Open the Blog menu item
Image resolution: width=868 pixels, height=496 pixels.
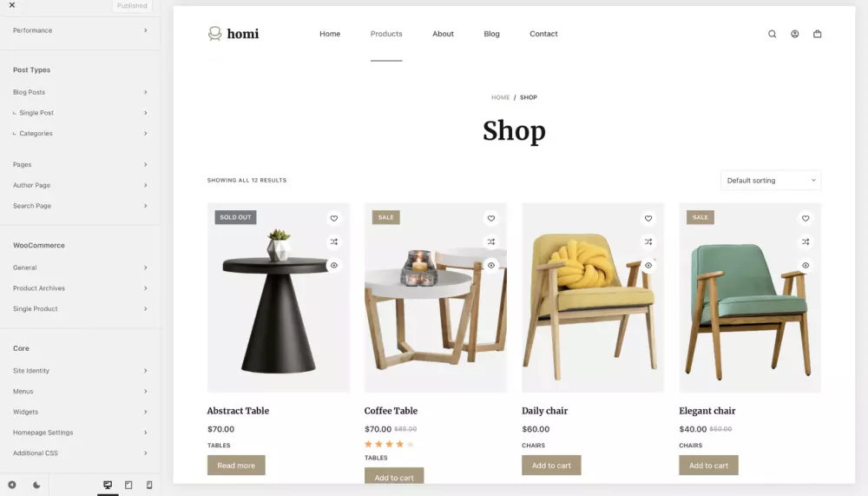pyautogui.click(x=491, y=34)
